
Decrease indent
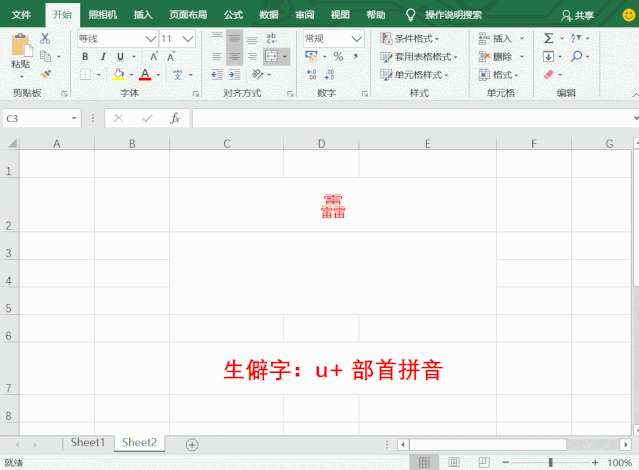[x=217, y=75]
